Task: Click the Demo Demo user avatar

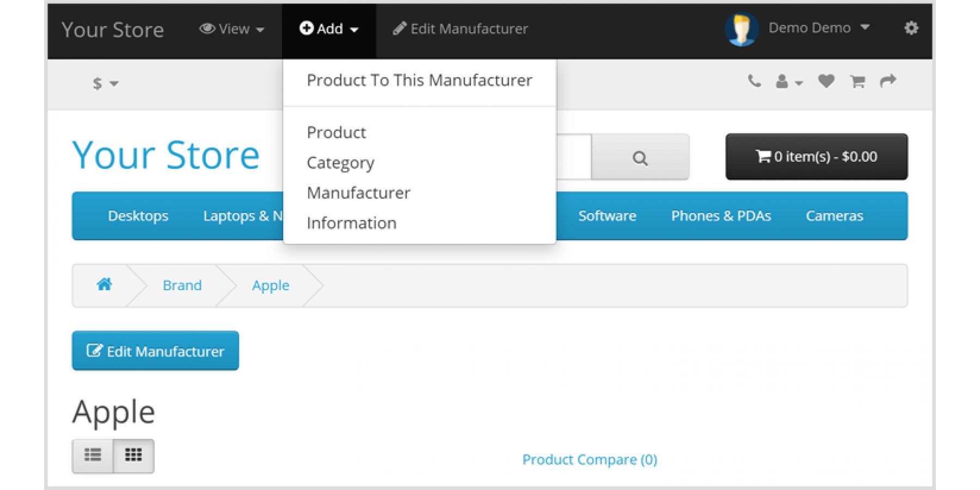Action: (741, 29)
